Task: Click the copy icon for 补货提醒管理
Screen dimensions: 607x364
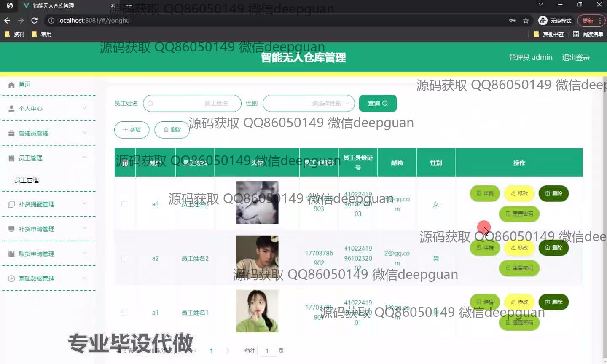Action: pos(11,204)
